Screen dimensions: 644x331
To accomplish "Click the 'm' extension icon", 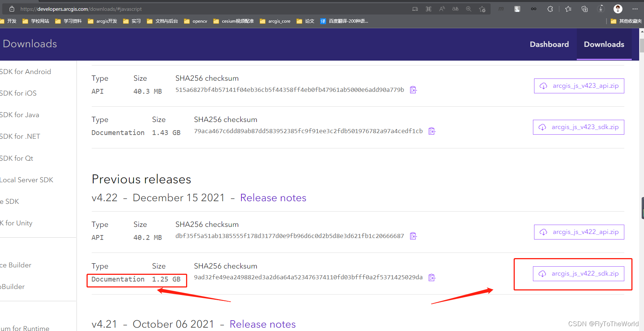I will tap(501, 9).
